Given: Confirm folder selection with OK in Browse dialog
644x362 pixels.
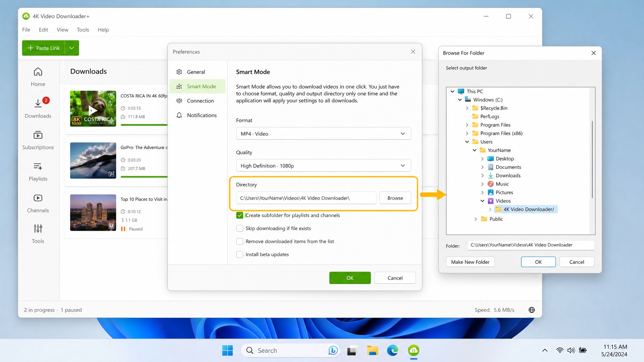Looking at the screenshot, I should click(538, 262).
